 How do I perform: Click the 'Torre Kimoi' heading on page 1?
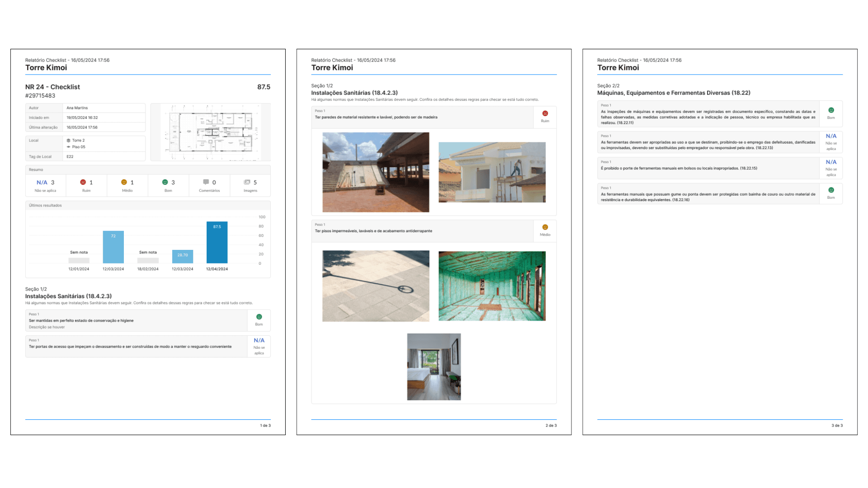click(x=46, y=68)
